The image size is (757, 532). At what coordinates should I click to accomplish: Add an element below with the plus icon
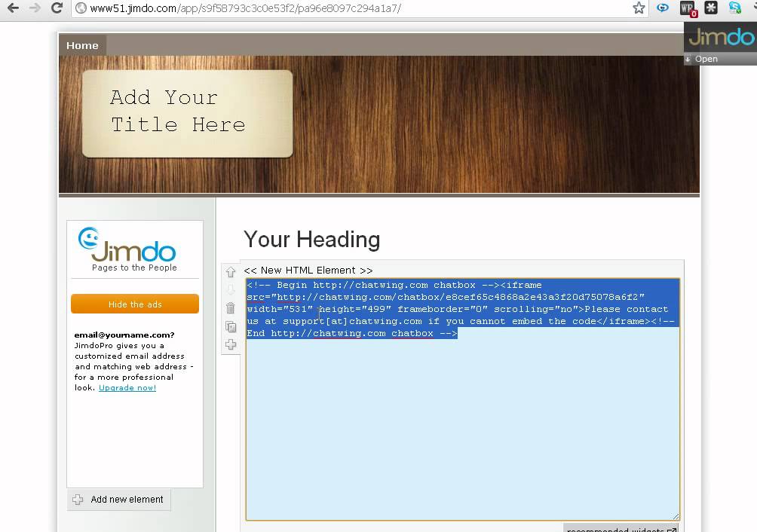tap(230, 344)
